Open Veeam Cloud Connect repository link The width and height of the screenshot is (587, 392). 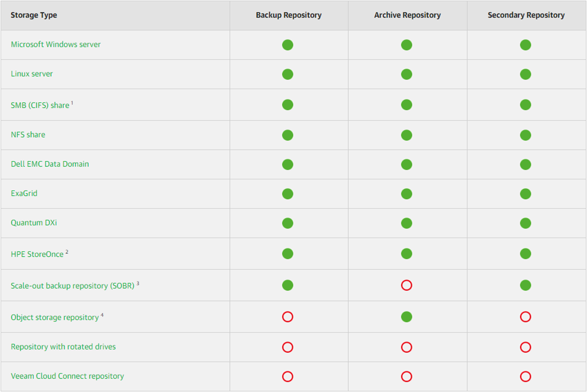click(x=68, y=376)
